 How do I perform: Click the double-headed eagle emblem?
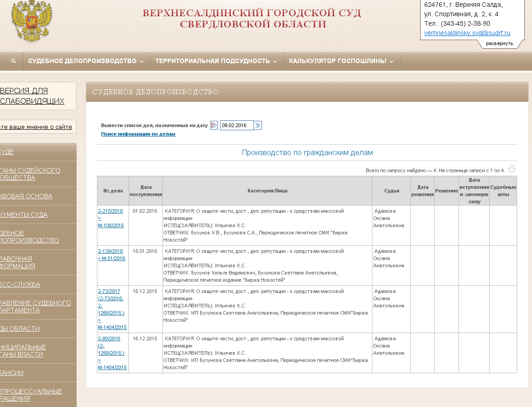click(x=31, y=21)
